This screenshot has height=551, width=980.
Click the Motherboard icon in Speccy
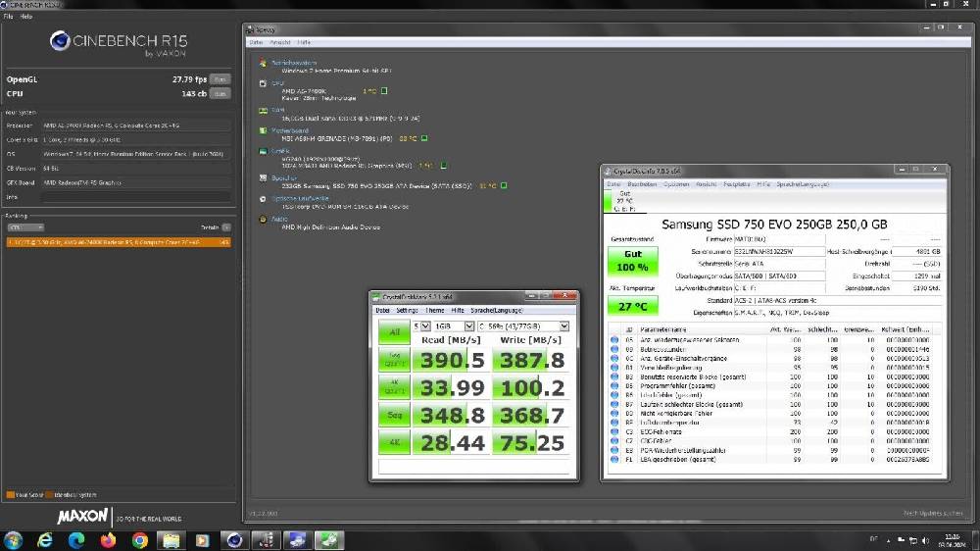(263, 130)
